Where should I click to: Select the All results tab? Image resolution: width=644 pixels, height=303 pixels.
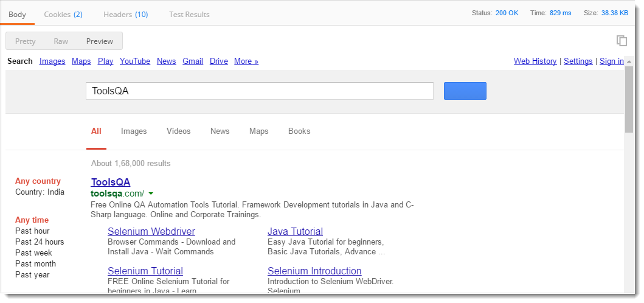96,131
